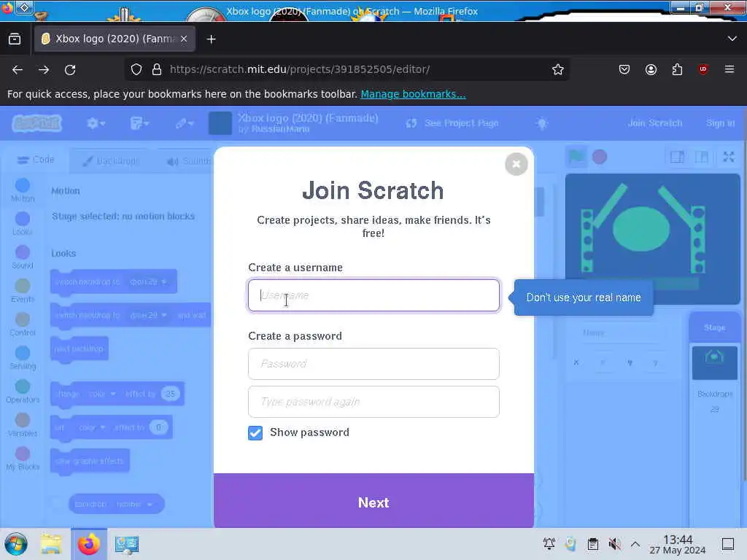Click the Firefox back arrow
Screen dimensions: 747x560
point(18,70)
